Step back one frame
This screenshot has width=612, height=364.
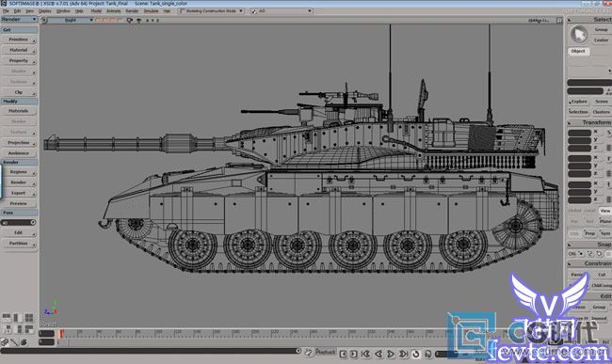click(378, 354)
